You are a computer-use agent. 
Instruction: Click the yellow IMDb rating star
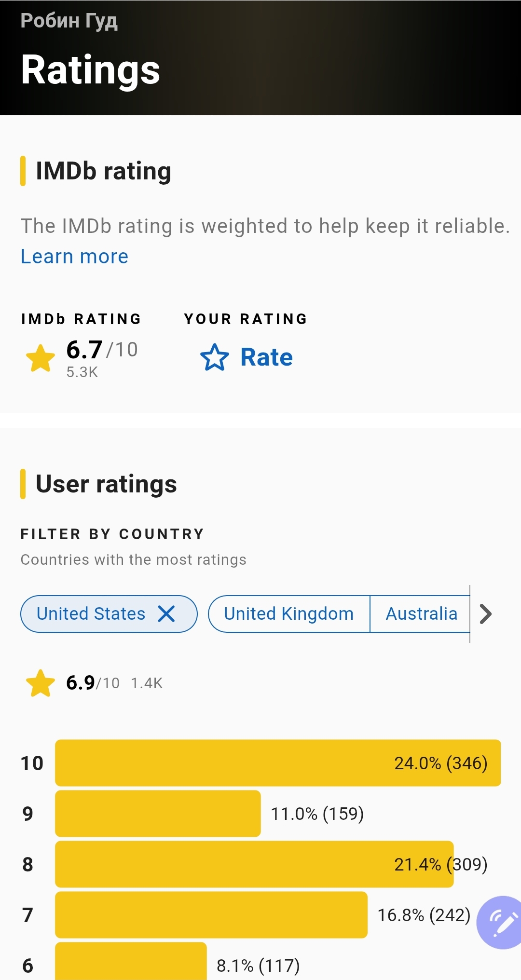[41, 358]
